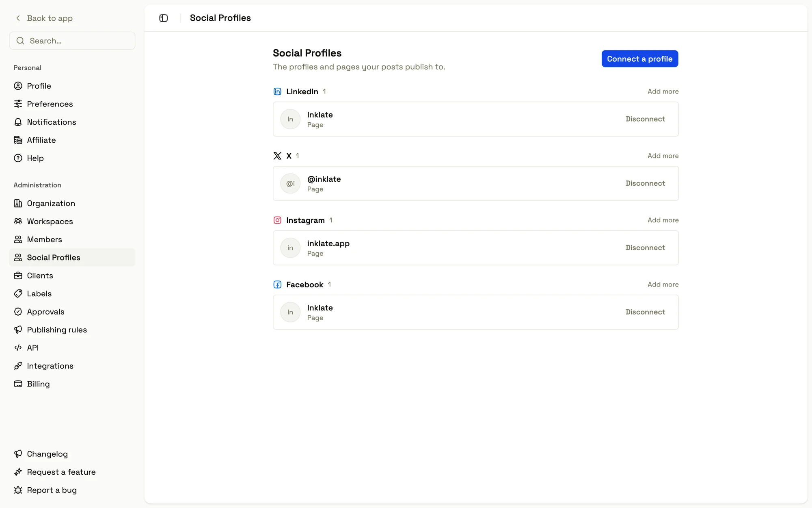Click the Profile user icon
This screenshot has height=508, width=812.
[18, 86]
